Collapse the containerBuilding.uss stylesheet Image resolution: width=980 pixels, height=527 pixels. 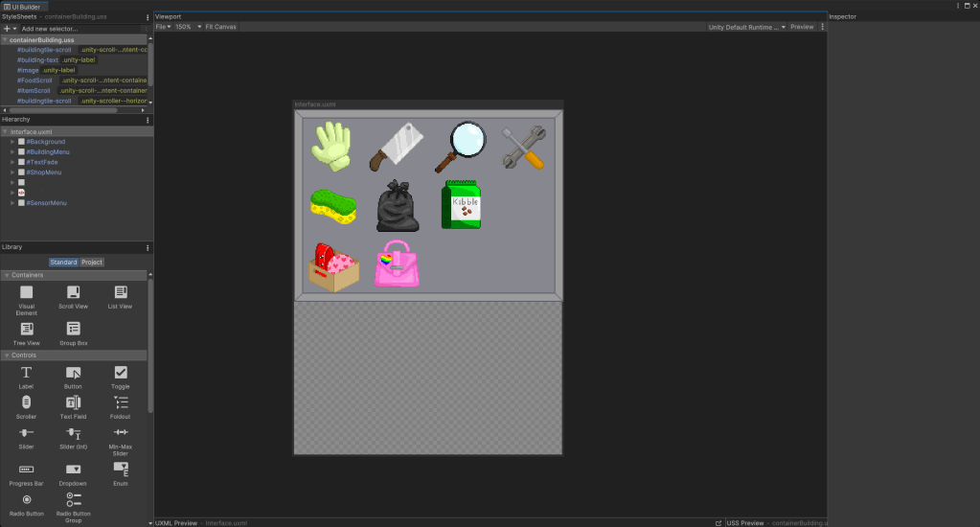[5, 40]
